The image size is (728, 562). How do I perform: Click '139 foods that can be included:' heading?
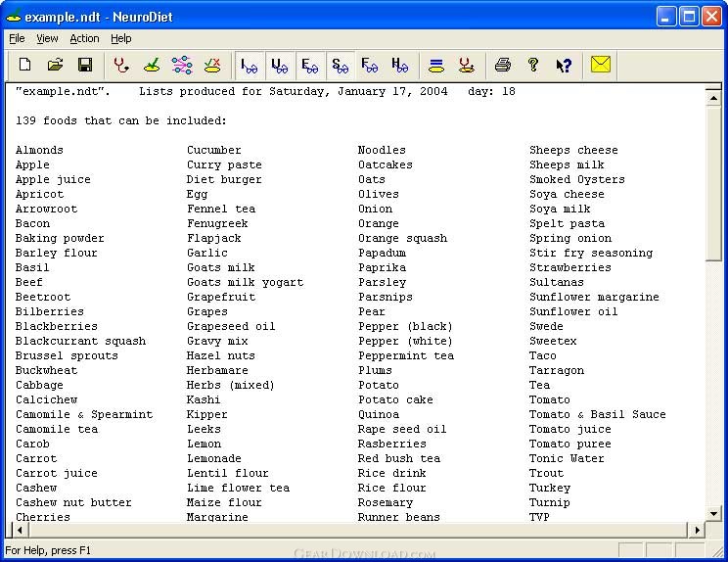coord(121,120)
